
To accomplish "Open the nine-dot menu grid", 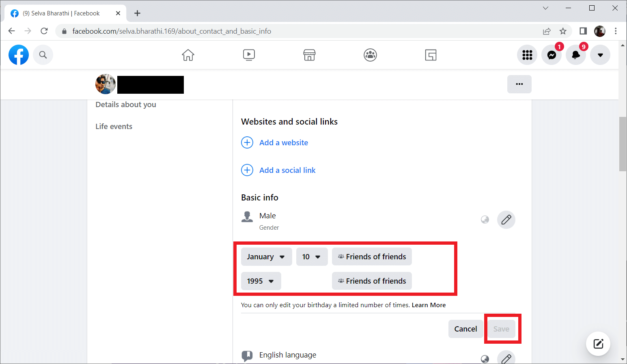I will point(527,55).
